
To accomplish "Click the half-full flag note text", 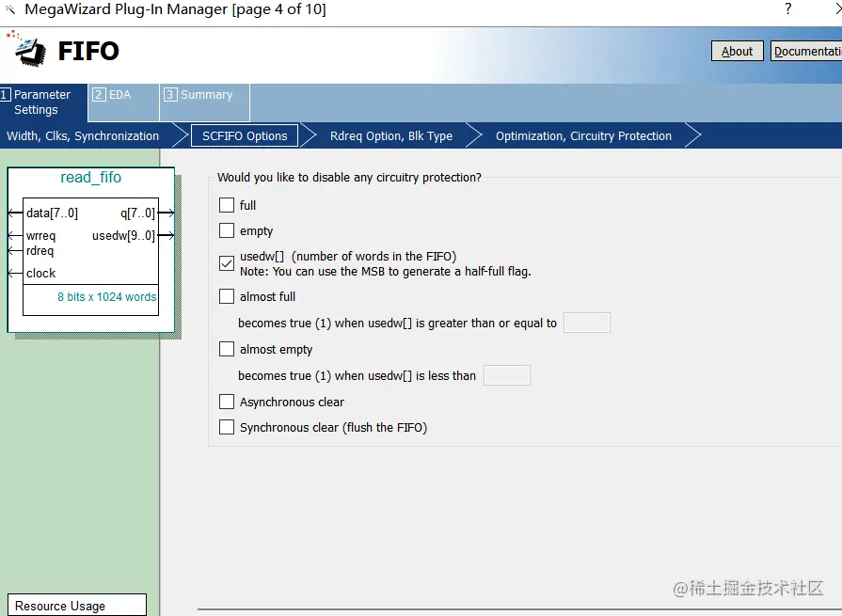I will [x=386, y=272].
